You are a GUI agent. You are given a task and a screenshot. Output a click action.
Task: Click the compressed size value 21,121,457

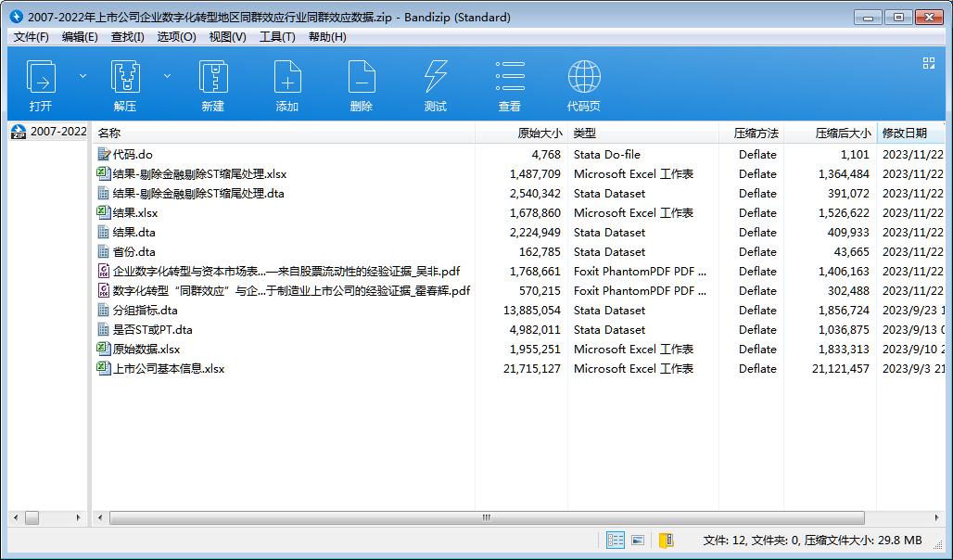click(841, 368)
